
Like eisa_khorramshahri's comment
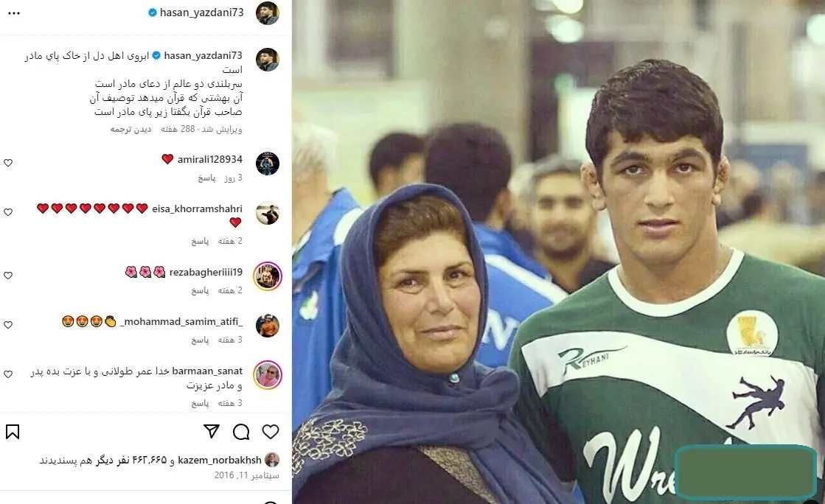coord(8,212)
